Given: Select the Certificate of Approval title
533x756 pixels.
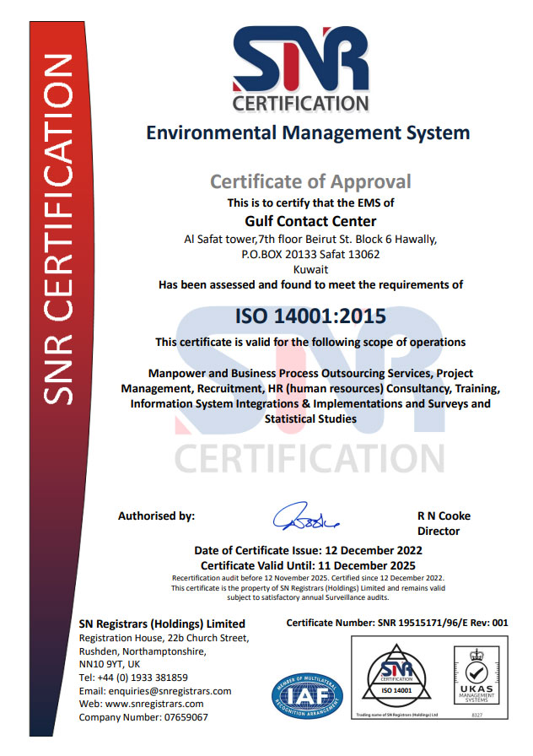Looking at the screenshot, I should click(310, 181).
